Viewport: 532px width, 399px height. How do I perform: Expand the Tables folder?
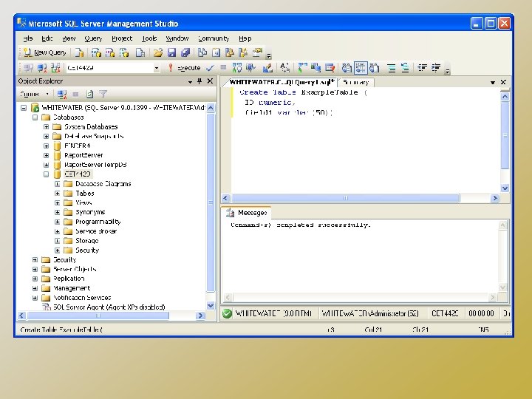pos(58,194)
